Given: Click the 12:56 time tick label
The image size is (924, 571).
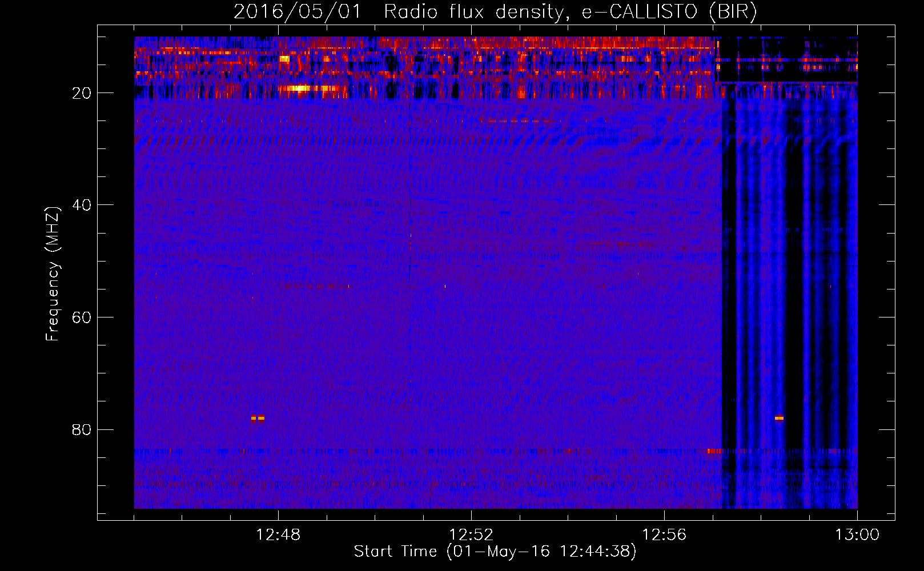Looking at the screenshot, I should coord(664,535).
